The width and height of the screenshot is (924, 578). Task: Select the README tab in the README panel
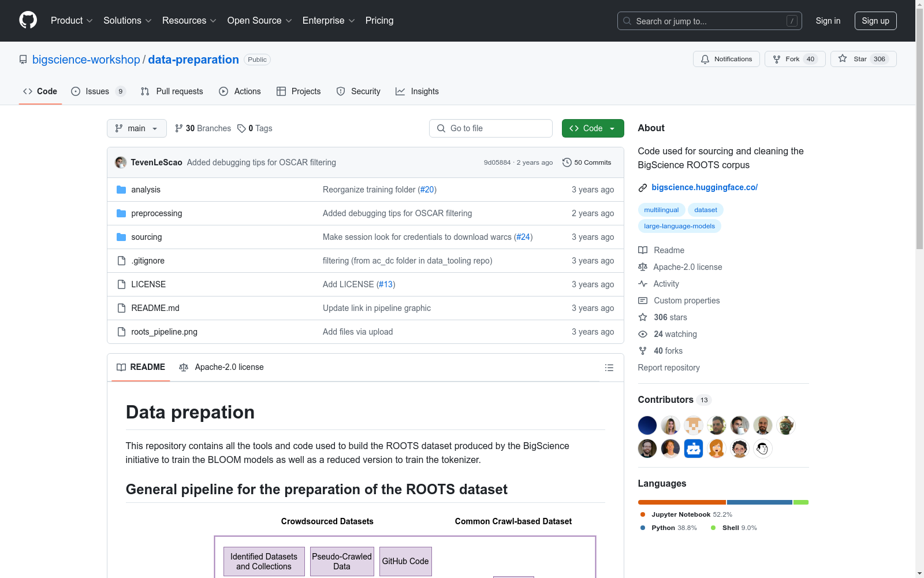pos(141,367)
